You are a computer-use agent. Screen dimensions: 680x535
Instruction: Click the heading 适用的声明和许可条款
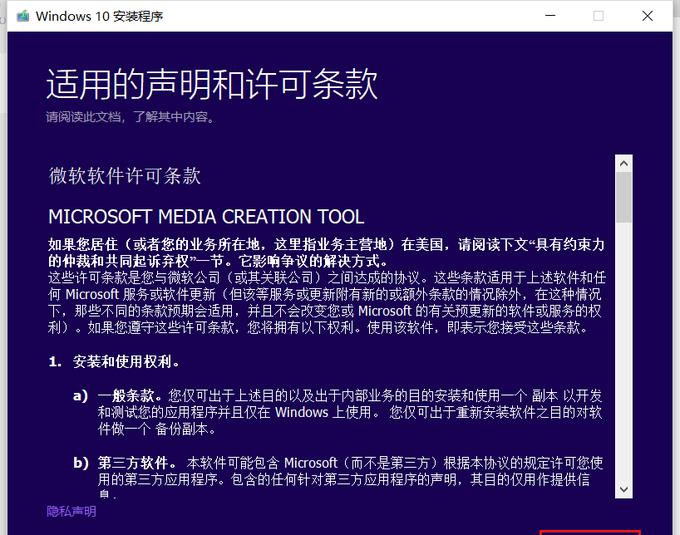click(x=212, y=84)
